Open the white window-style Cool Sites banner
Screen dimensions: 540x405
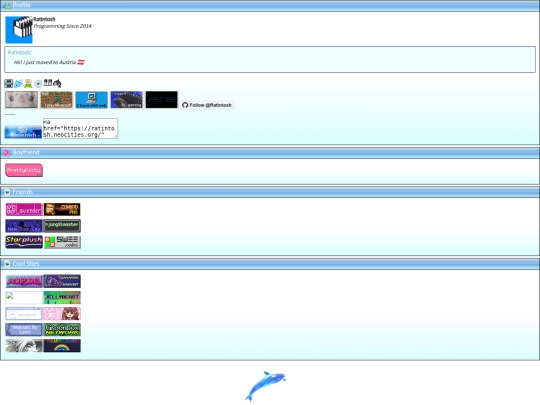(24, 314)
